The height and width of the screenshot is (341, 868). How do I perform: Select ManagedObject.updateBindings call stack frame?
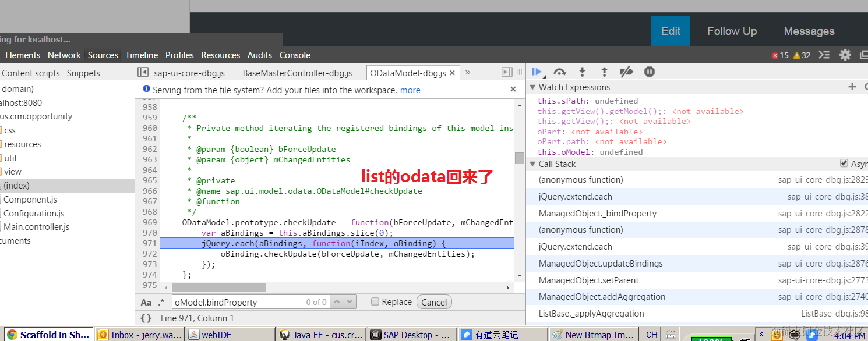[x=697, y=264]
